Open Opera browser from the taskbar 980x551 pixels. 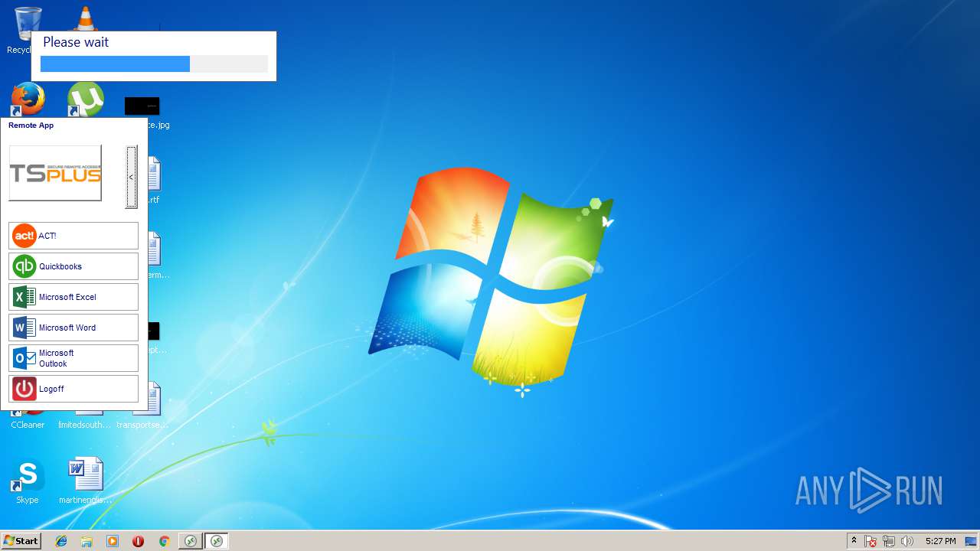[138, 541]
